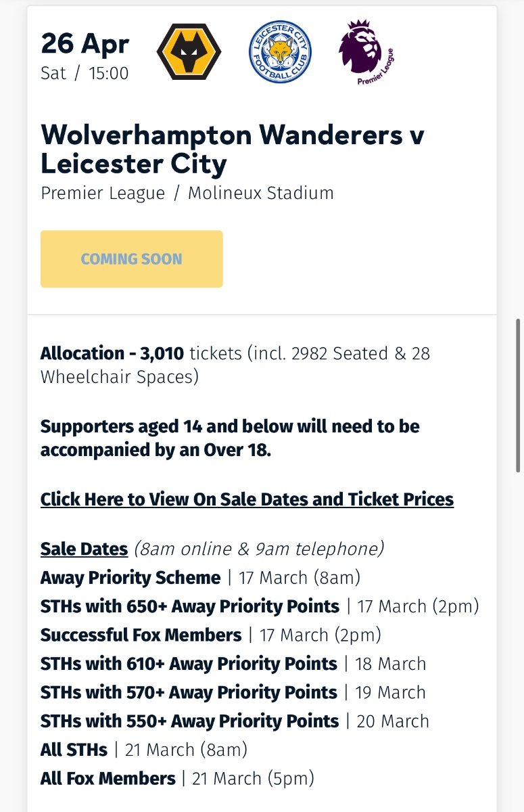Click the 26 Apr date heading
Viewport: 524px width, 812px height.
tap(85, 44)
